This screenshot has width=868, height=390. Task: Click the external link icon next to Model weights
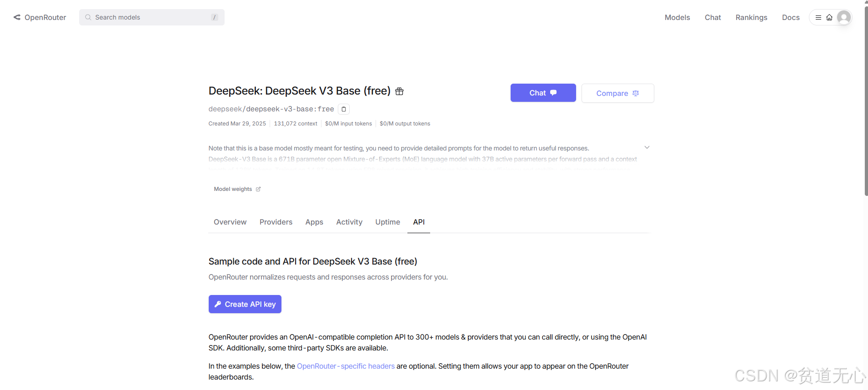[258, 189]
